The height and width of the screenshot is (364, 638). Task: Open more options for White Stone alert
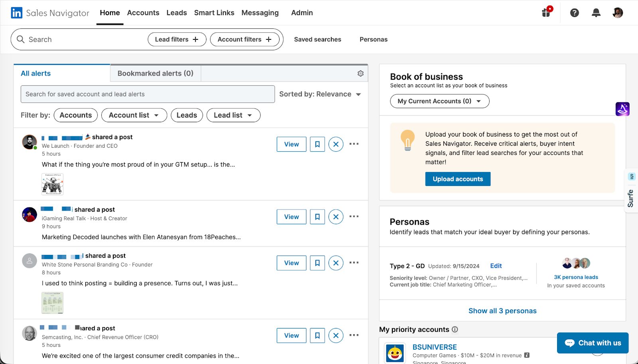(x=354, y=262)
